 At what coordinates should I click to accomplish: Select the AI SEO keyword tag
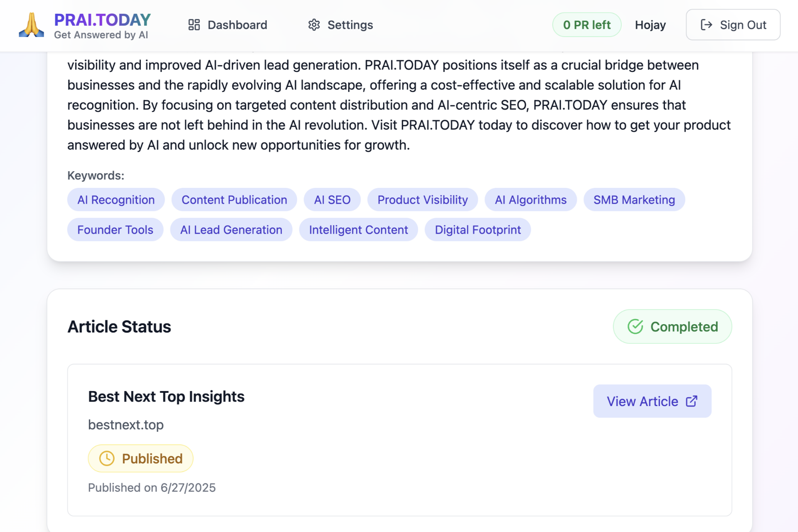point(332,200)
